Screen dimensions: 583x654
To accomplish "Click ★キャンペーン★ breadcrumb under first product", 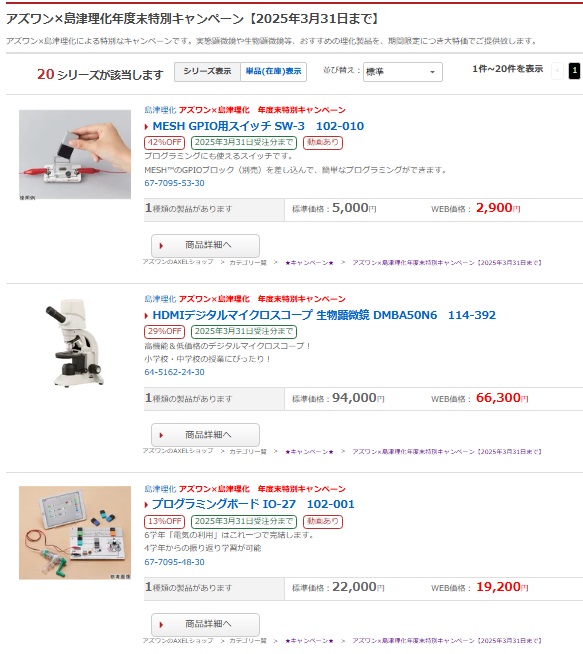I will [x=309, y=263].
